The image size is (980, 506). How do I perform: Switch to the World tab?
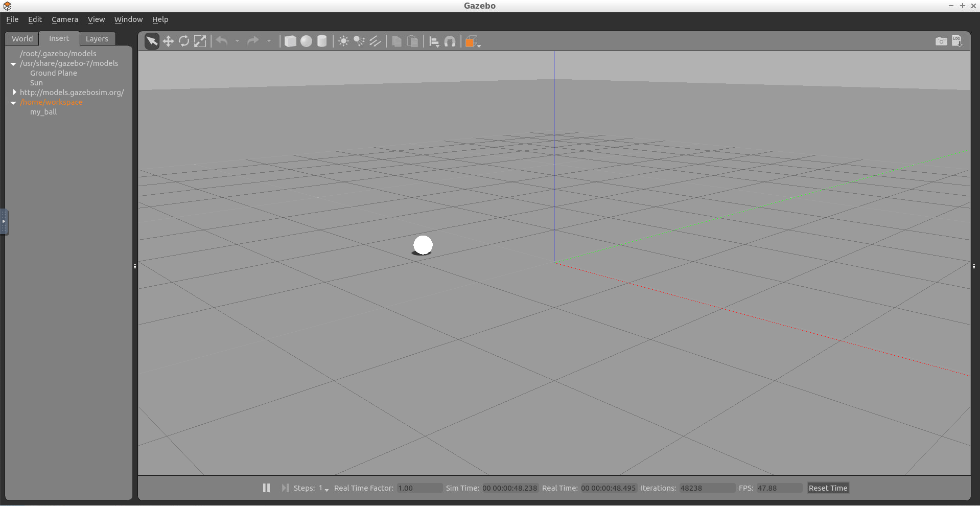[x=22, y=39]
